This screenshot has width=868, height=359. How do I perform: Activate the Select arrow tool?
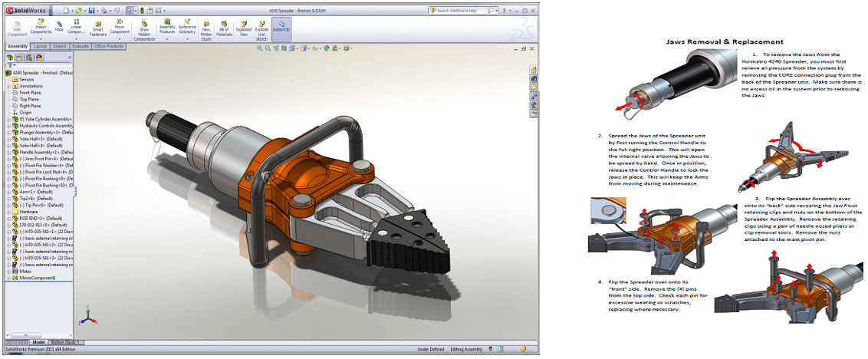point(129,10)
